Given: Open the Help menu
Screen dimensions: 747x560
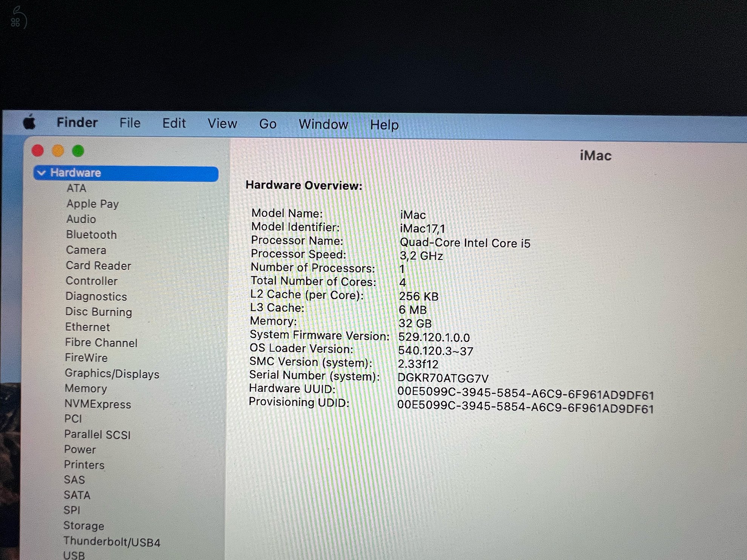Looking at the screenshot, I should coord(384,124).
